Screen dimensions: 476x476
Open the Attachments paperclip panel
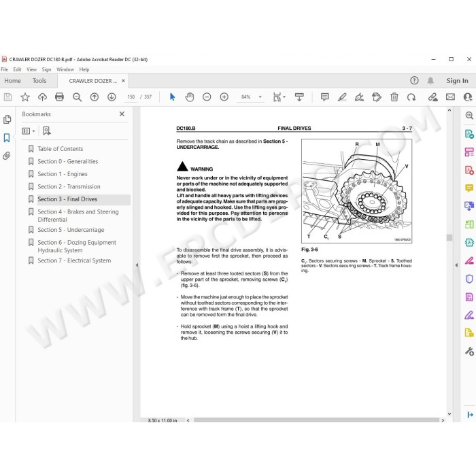(7, 156)
